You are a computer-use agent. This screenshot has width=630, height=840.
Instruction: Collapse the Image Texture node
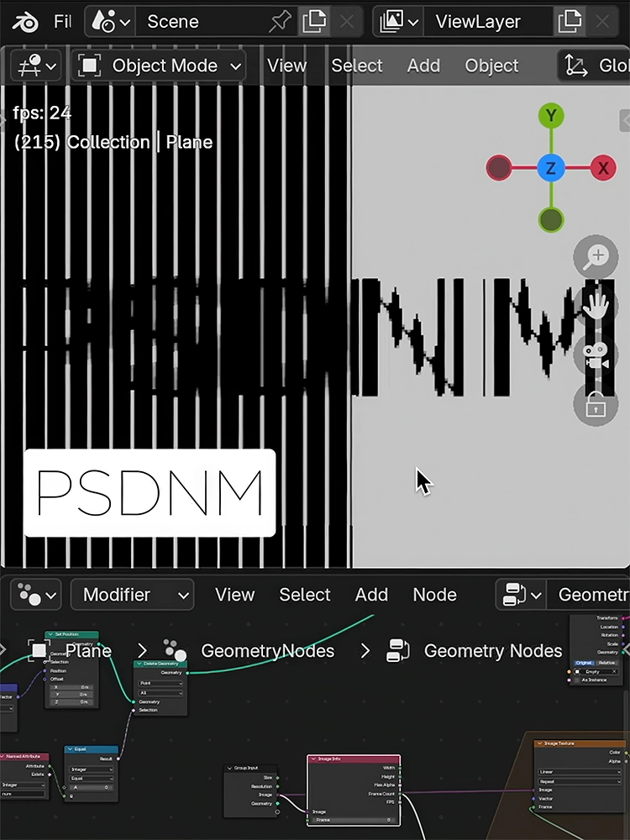tap(540, 743)
